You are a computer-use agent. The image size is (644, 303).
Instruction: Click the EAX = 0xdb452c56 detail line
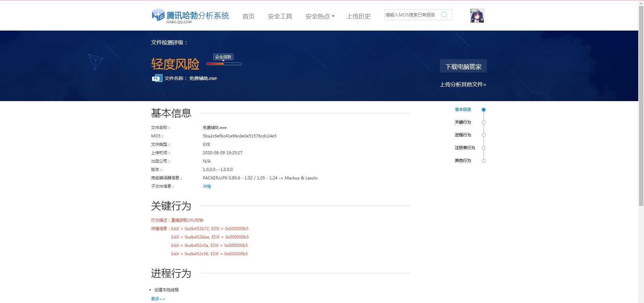[x=210, y=254]
